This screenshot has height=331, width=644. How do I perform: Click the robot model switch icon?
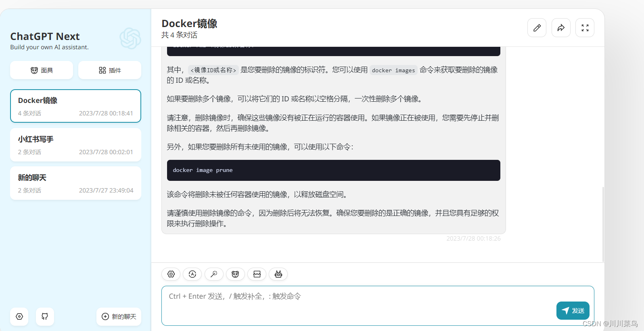pos(278,274)
